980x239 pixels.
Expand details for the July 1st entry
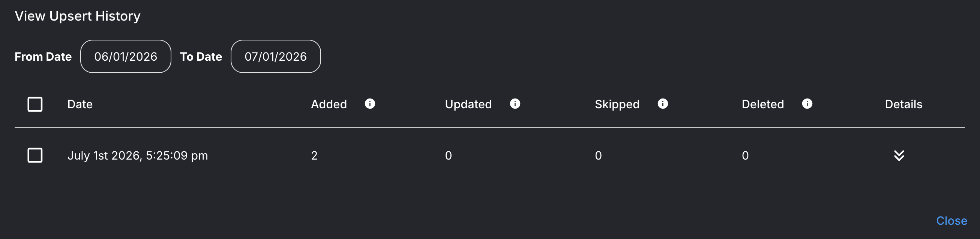tap(899, 155)
